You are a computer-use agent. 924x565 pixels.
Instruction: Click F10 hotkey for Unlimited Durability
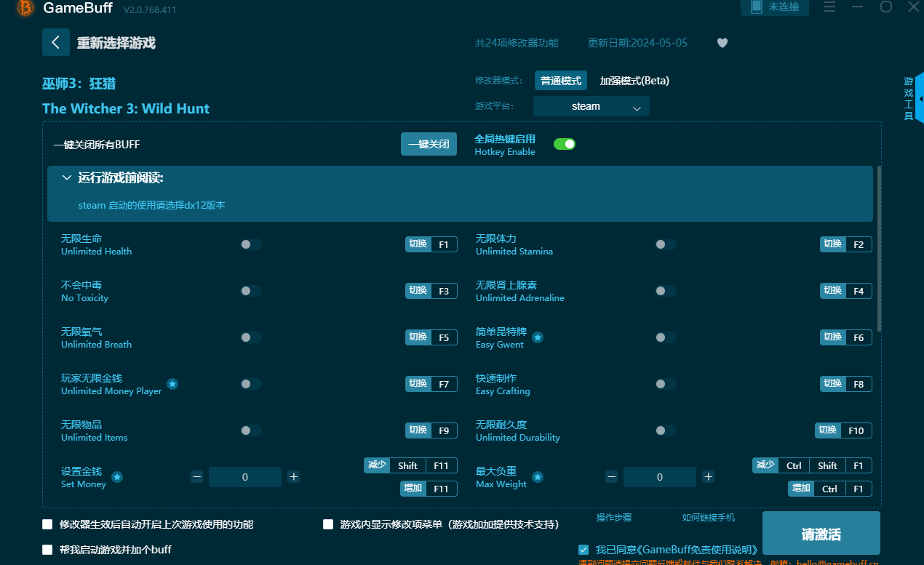pos(843,430)
